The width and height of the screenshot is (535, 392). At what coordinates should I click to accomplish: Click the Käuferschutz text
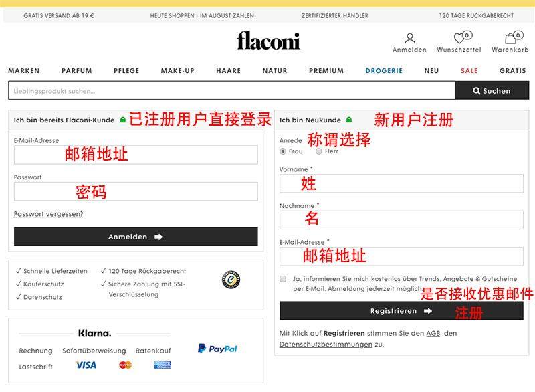pos(43,284)
